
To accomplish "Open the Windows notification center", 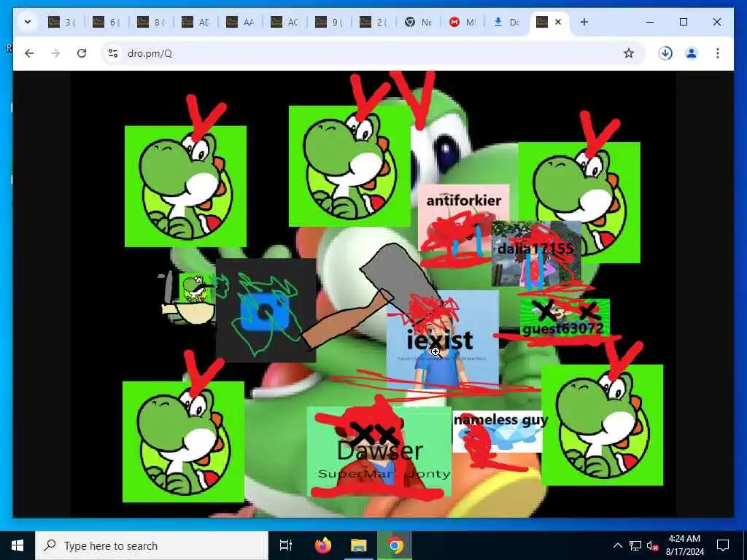I will point(723,545).
